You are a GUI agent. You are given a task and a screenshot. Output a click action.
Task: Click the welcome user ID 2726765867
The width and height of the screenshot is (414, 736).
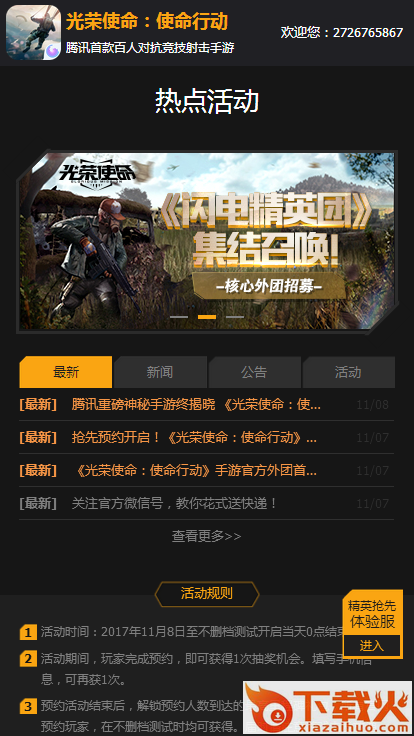tap(368, 32)
